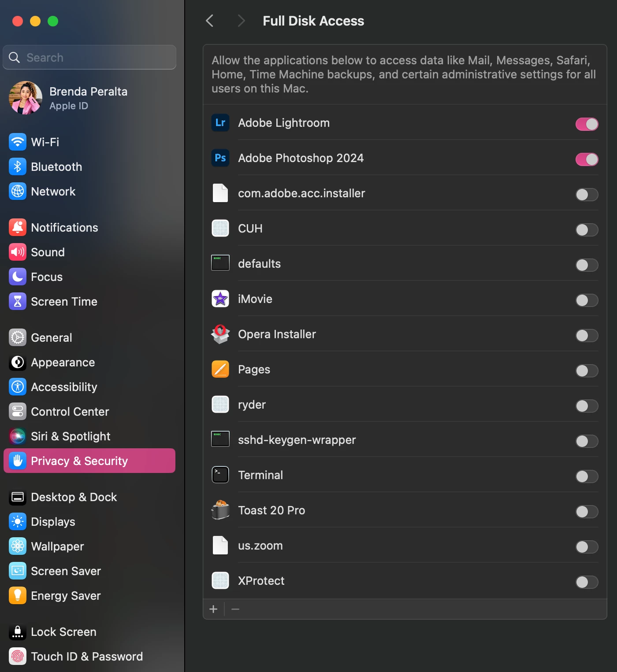Go back with the left chevron

[210, 21]
